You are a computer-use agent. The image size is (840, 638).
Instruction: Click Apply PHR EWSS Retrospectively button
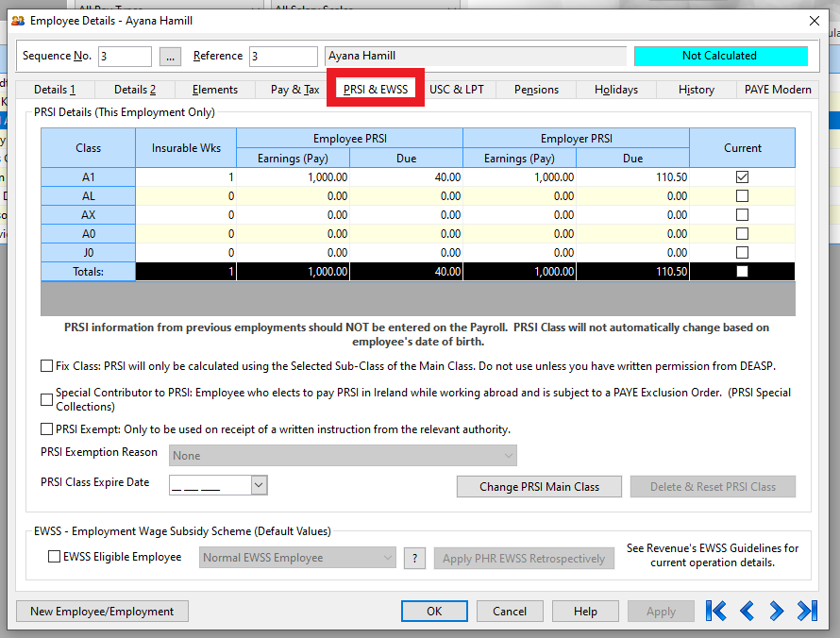[x=524, y=558]
